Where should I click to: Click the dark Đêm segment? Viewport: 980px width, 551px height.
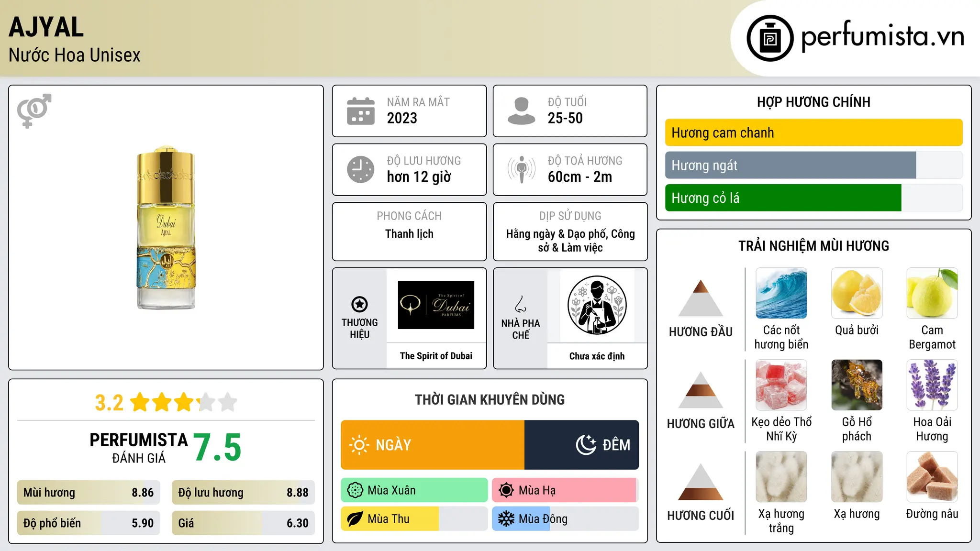tap(582, 445)
